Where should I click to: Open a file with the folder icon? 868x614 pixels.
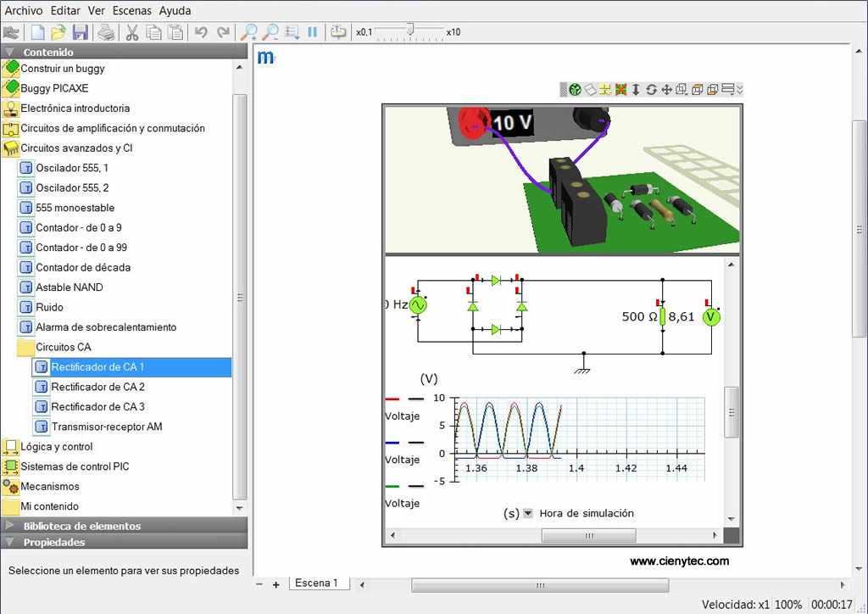click(x=58, y=32)
